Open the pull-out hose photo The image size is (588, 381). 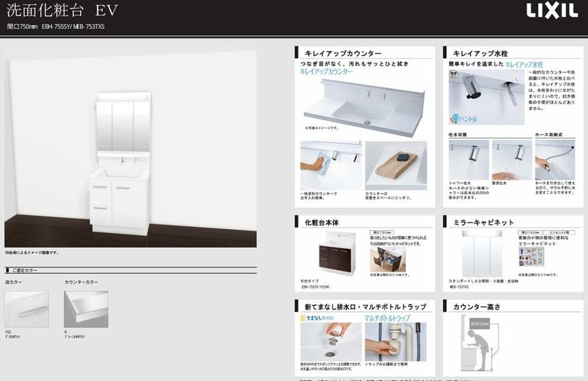click(554, 159)
